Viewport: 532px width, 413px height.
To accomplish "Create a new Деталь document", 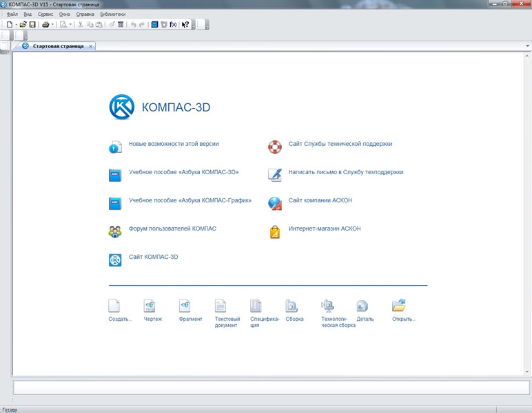I will coord(362,306).
